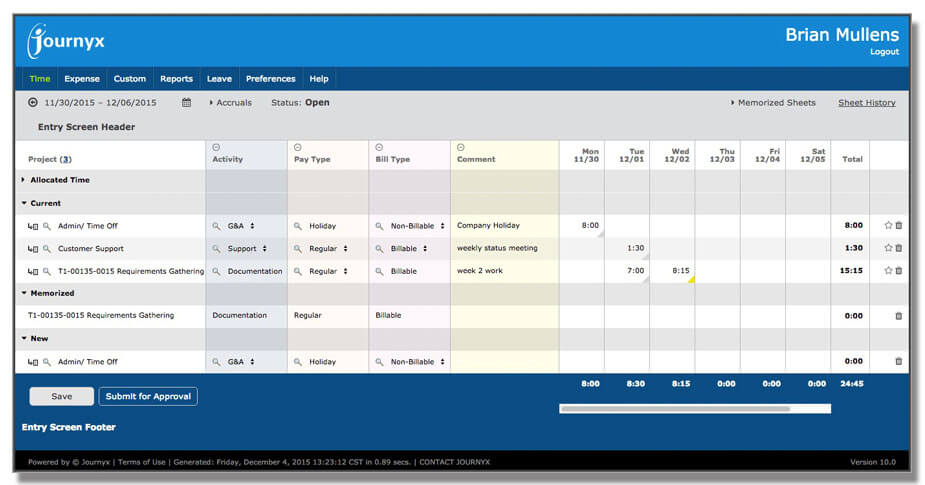Open the calendar date picker icon

[186, 103]
